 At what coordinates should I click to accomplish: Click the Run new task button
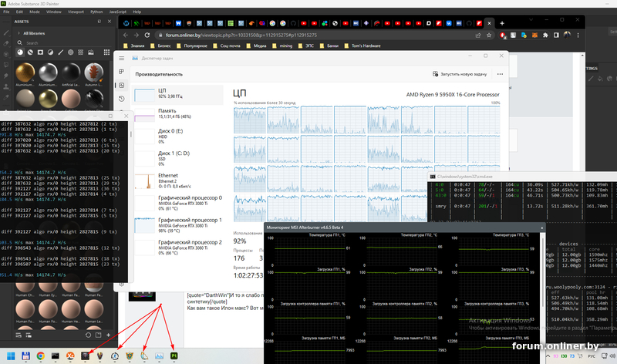tap(460, 74)
